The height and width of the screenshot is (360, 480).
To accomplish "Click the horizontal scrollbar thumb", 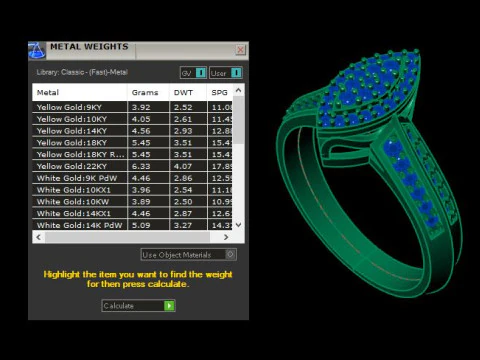I will [x=128, y=237].
